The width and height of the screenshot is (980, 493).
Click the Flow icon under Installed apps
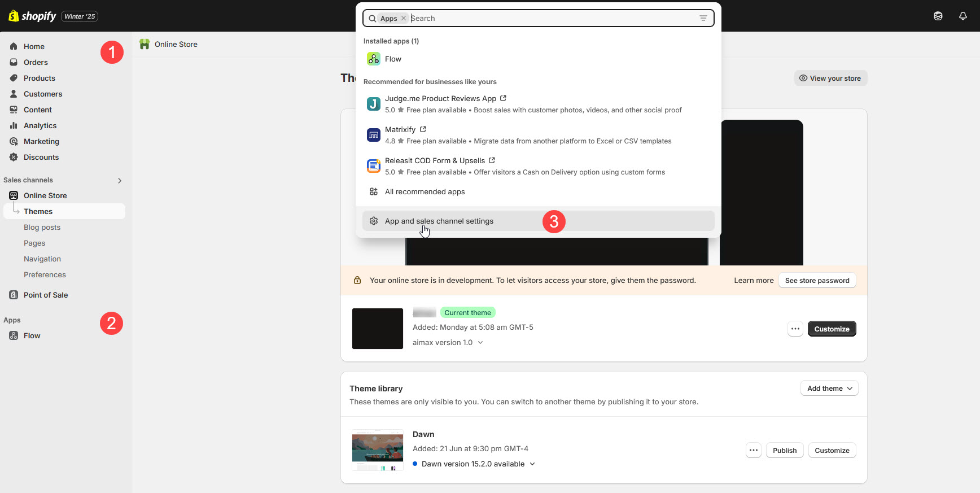click(x=374, y=59)
